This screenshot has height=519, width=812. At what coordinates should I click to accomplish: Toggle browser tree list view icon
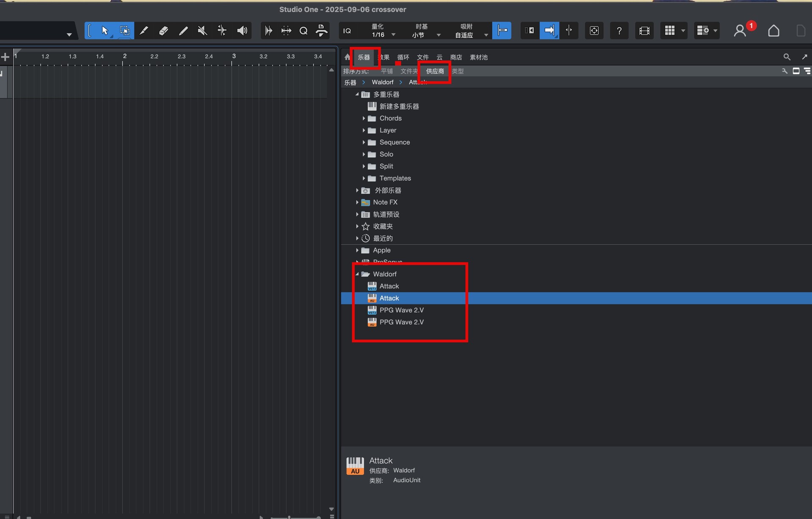pyautogui.click(x=807, y=71)
